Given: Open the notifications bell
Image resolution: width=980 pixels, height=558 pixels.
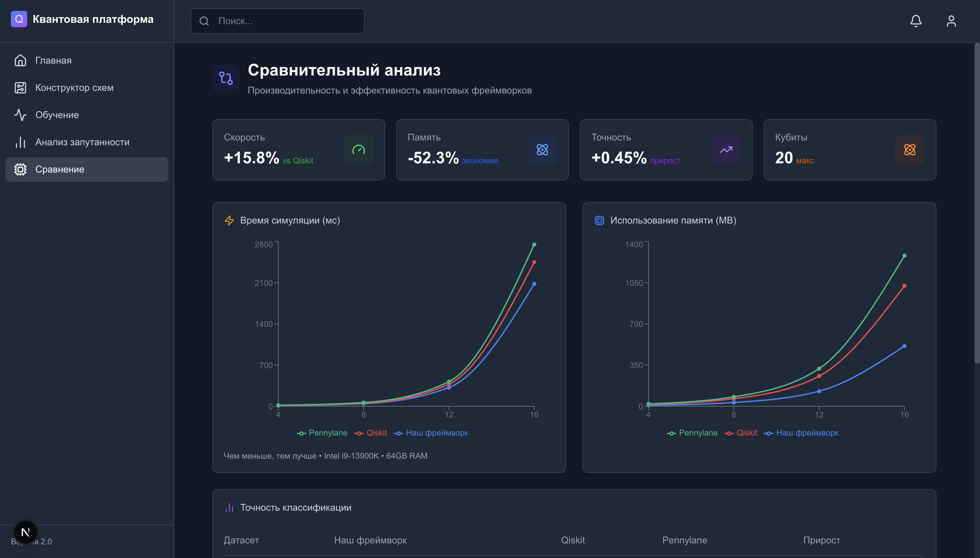Looking at the screenshot, I should click(x=916, y=21).
